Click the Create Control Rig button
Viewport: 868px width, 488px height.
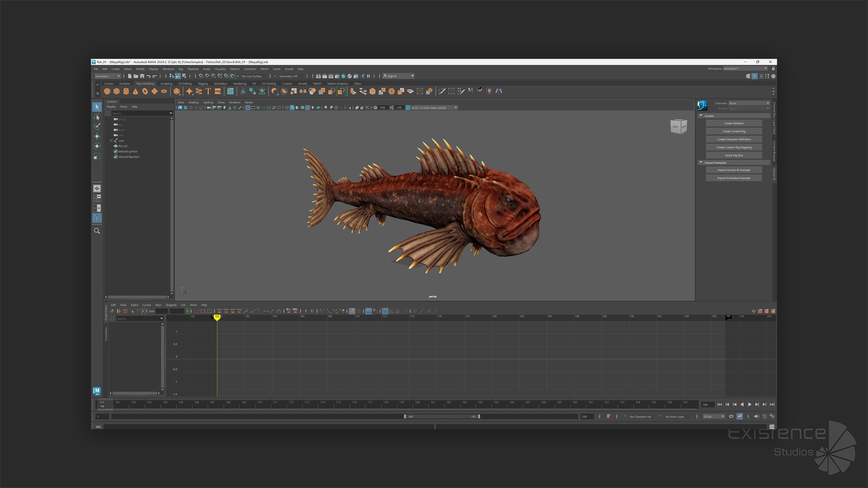click(734, 131)
